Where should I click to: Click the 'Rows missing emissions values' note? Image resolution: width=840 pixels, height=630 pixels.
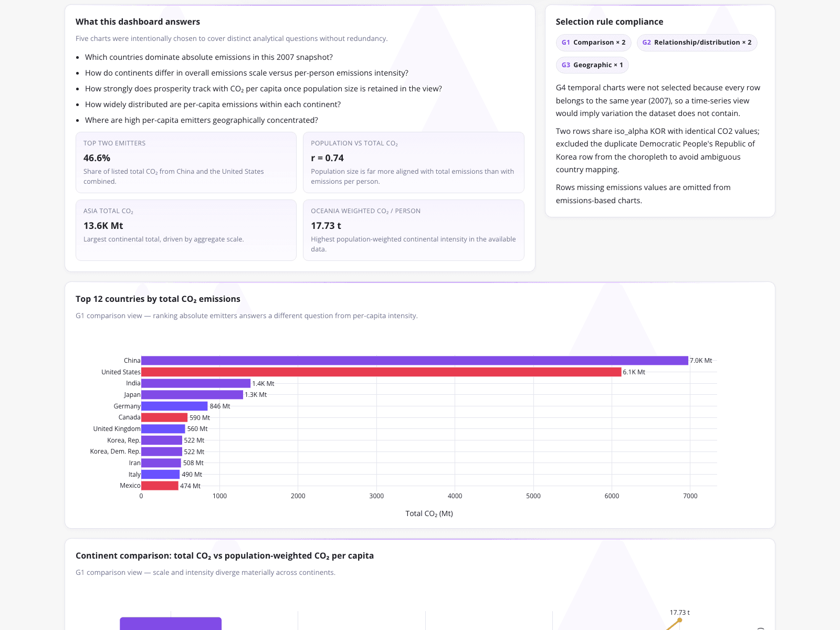click(644, 194)
